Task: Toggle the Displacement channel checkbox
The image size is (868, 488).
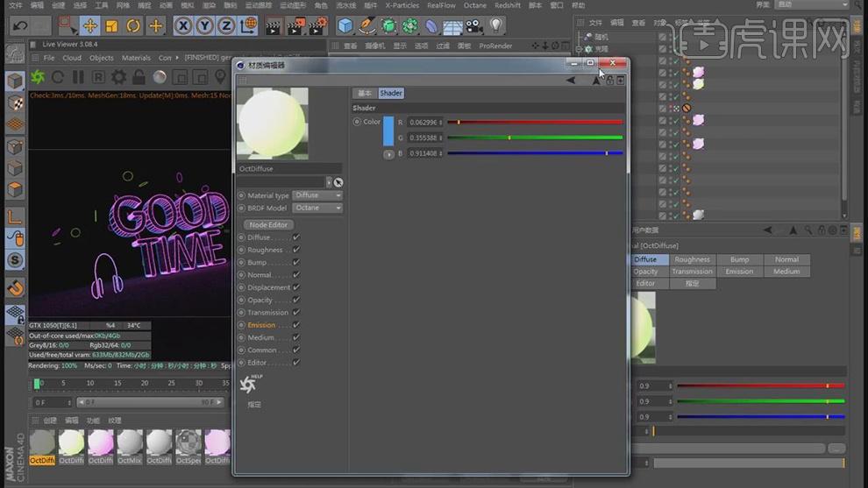Action: pyautogui.click(x=296, y=287)
